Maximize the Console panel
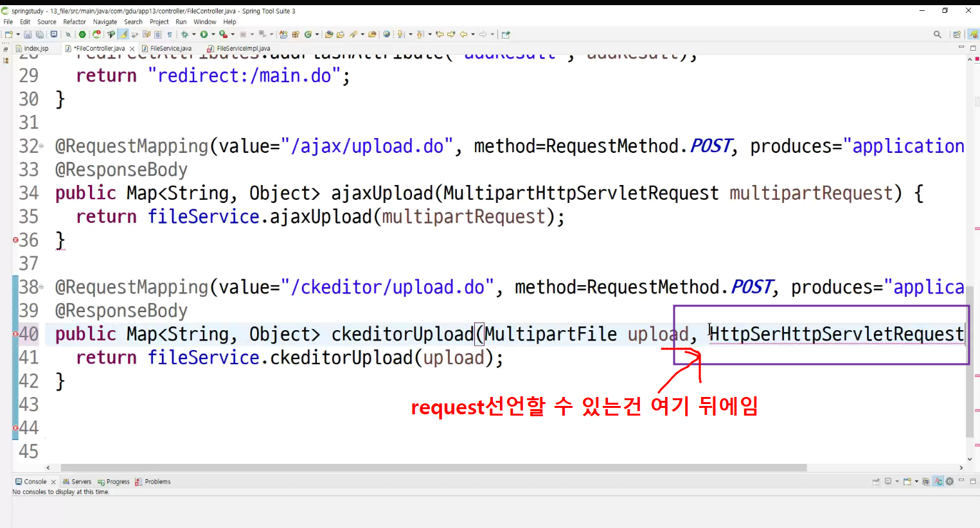The width and height of the screenshot is (980, 528). 973,481
